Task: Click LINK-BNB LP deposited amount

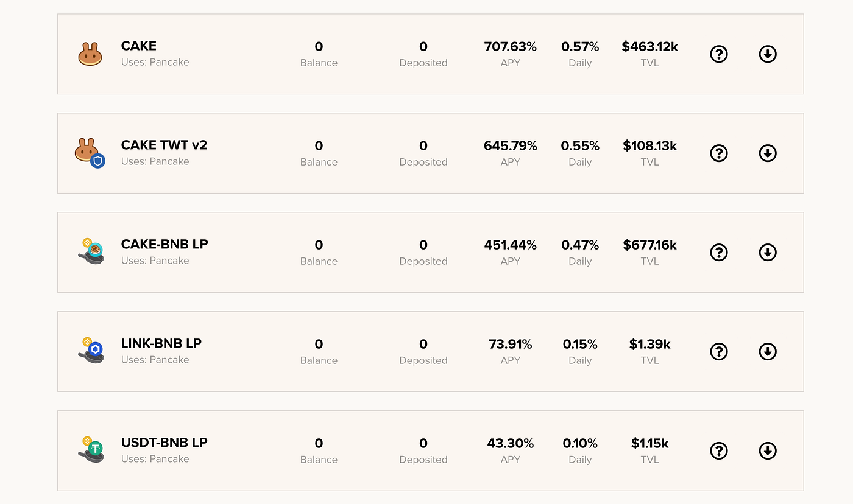Action: [x=423, y=345]
